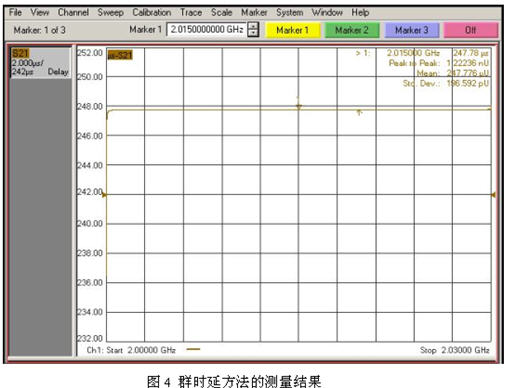Open the Scale menu
Screen dimensions: 515x388
tap(221, 12)
